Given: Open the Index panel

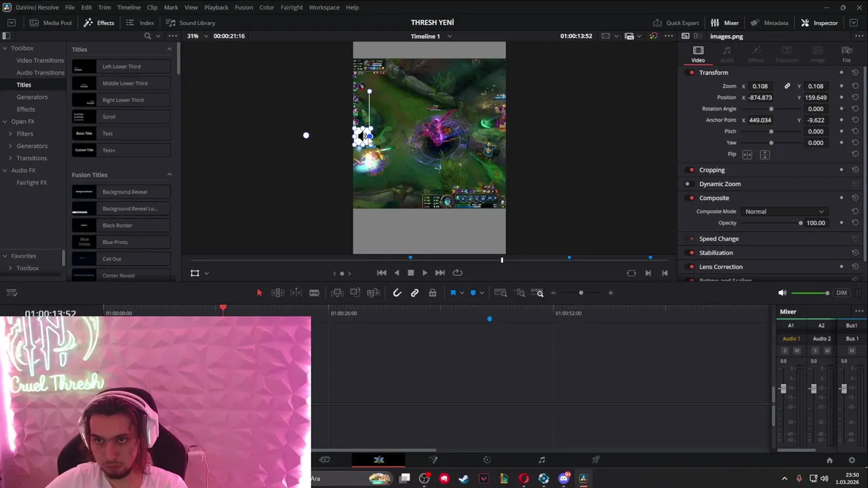Looking at the screenshot, I should point(140,23).
